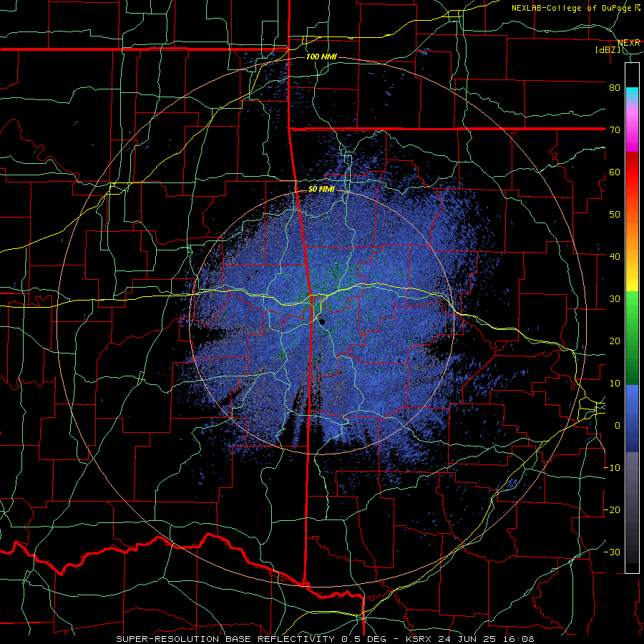
Task: Click the 70 value on the dBZ scale
Action: click(615, 130)
